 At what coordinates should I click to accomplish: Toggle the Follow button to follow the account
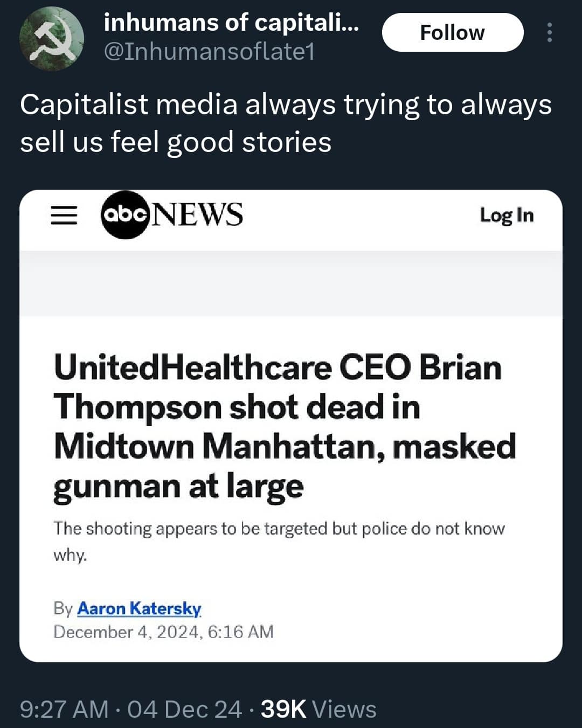tap(453, 32)
